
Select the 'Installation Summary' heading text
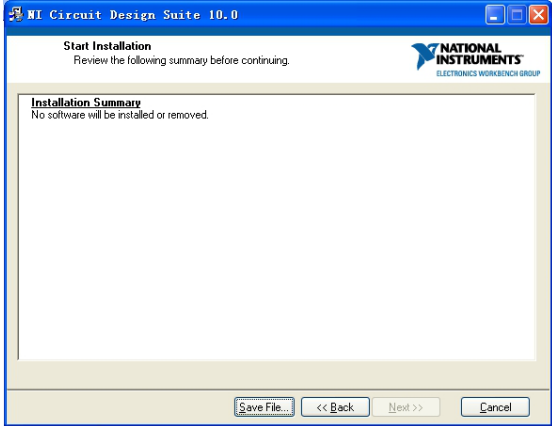tap(86, 102)
